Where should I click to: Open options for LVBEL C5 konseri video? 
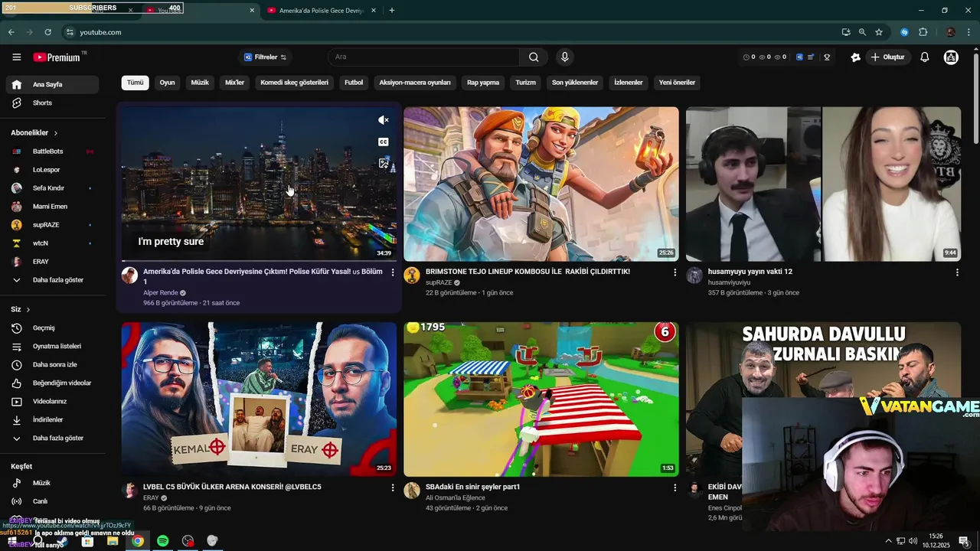pos(393,487)
